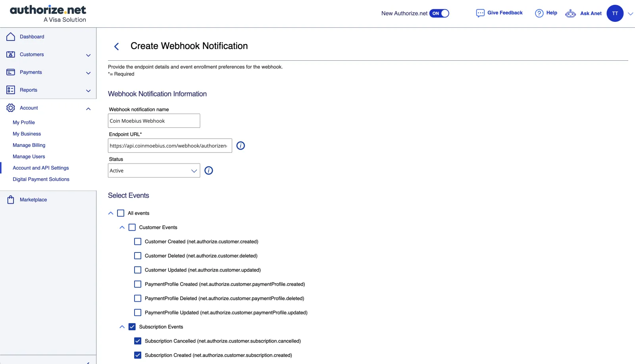Viewport: 635px width, 364px height.
Task: Open Manage Billing
Action: [x=29, y=145]
